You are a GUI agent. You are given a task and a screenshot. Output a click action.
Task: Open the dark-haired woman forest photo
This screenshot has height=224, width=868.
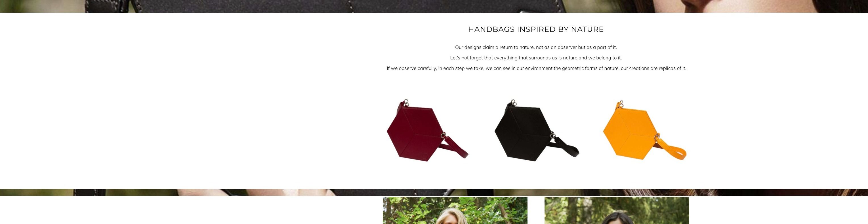(x=617, y=211)
